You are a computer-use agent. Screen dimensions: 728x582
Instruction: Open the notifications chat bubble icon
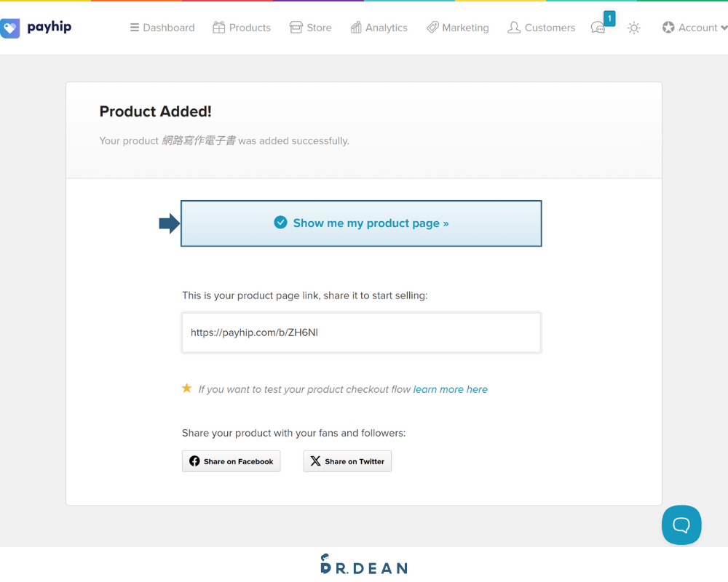tap(598, 28)
